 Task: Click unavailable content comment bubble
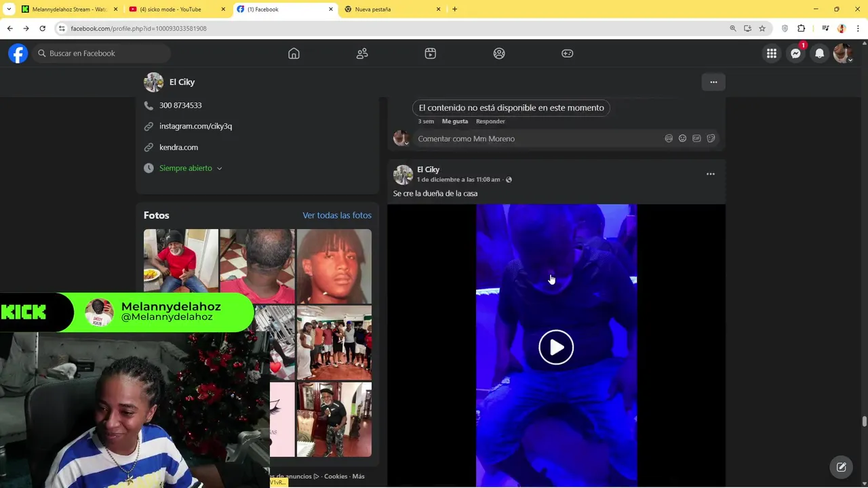511,108
